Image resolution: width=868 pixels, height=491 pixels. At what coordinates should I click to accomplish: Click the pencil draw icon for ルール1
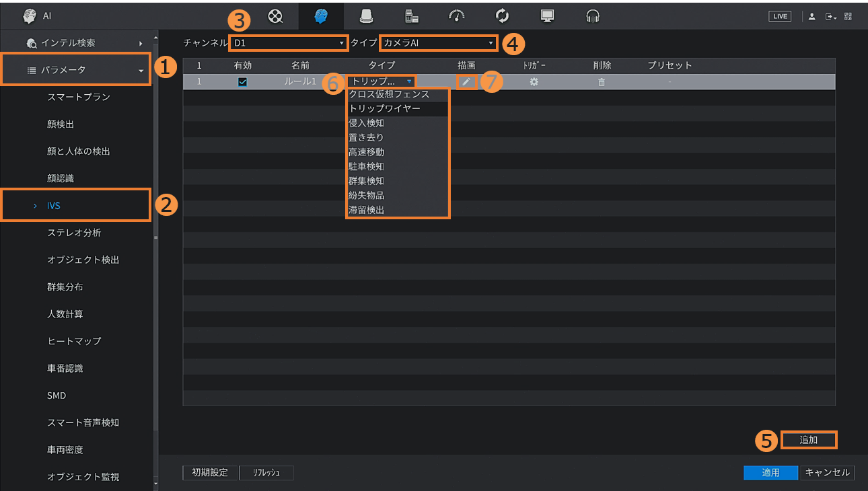coord(466,81)
